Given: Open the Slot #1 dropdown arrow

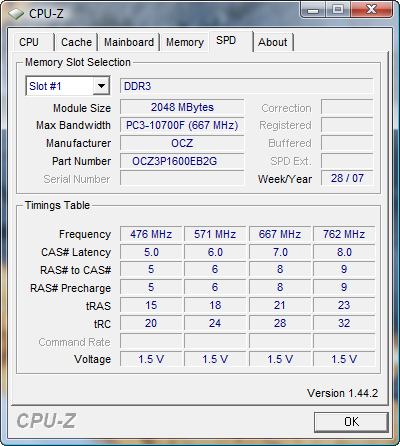Looking at the screenshot, I should [x=101, y=86].
